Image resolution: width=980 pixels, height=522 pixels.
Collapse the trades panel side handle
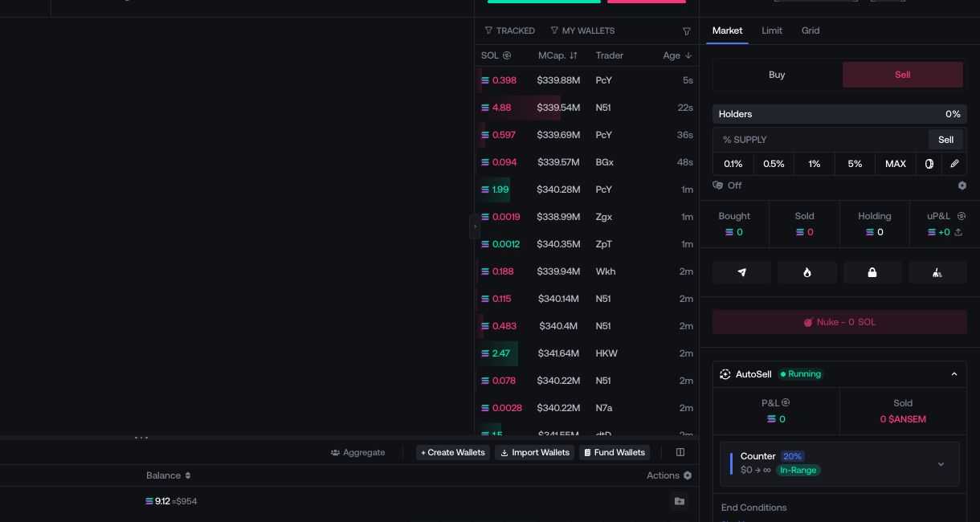click(475, 226)
